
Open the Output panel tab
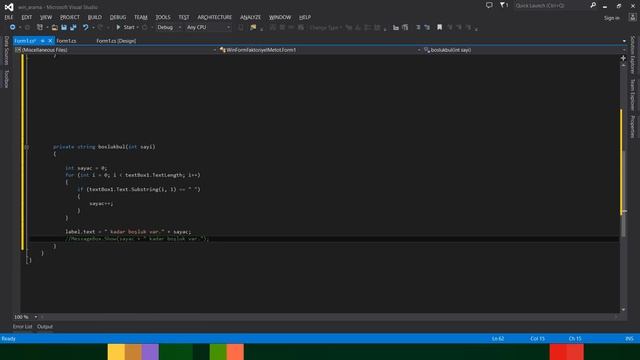(45, 327)
